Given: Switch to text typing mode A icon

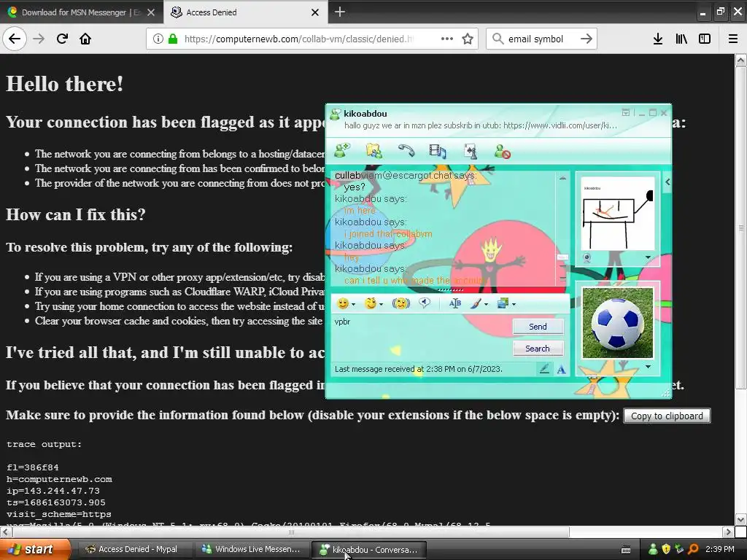Looking at the screenshot, I should [561, 369].
